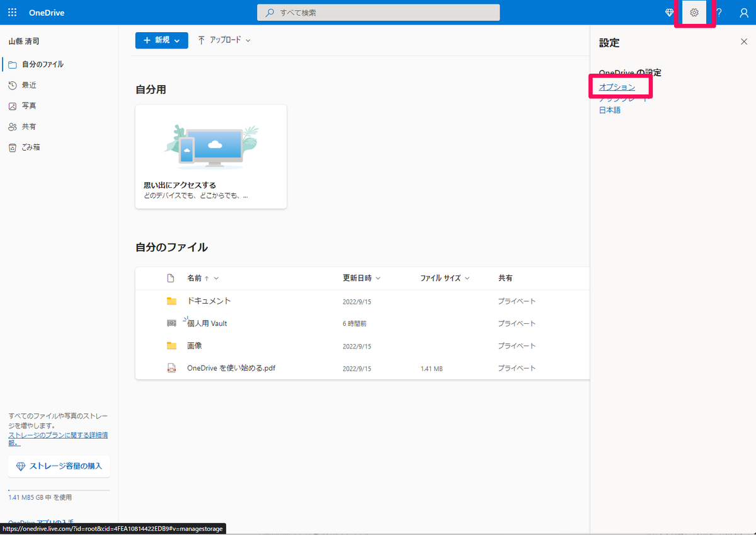The width and height of the screenshot is (756, 535).
Task: Click the 共有 people icon
Action: pos(13,127)
